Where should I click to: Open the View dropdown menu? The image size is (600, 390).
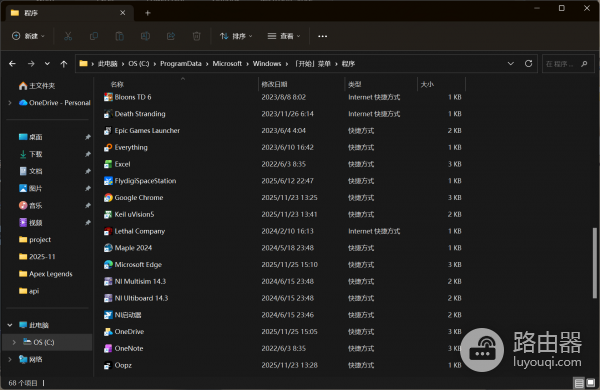coord(284,36)
